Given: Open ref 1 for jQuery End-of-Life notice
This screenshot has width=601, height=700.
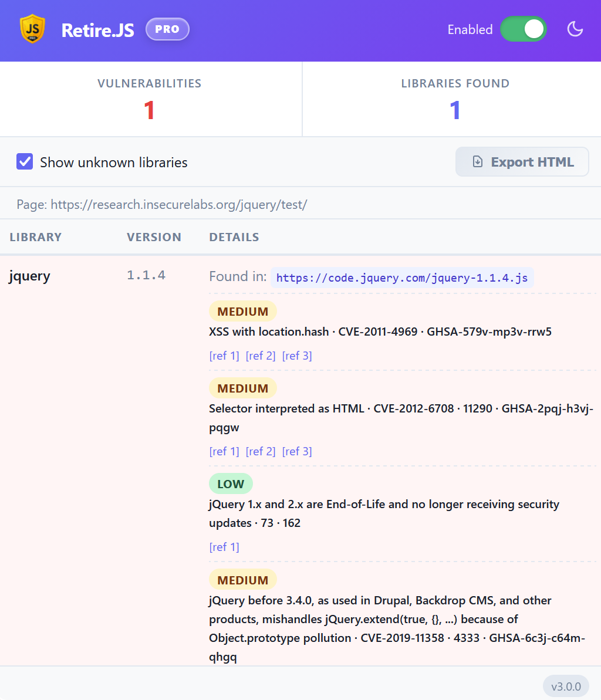Looking at the screenshot, I should 224,547.
